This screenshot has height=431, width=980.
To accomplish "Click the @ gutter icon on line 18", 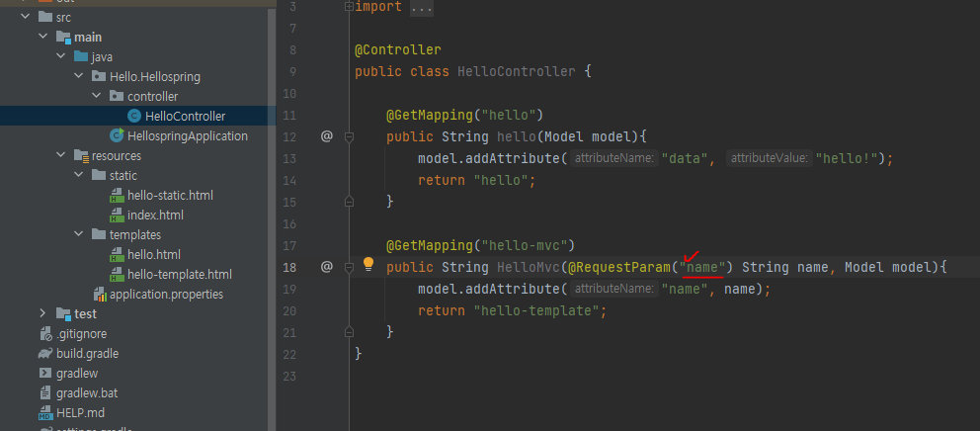I will [x=327, y=267].
